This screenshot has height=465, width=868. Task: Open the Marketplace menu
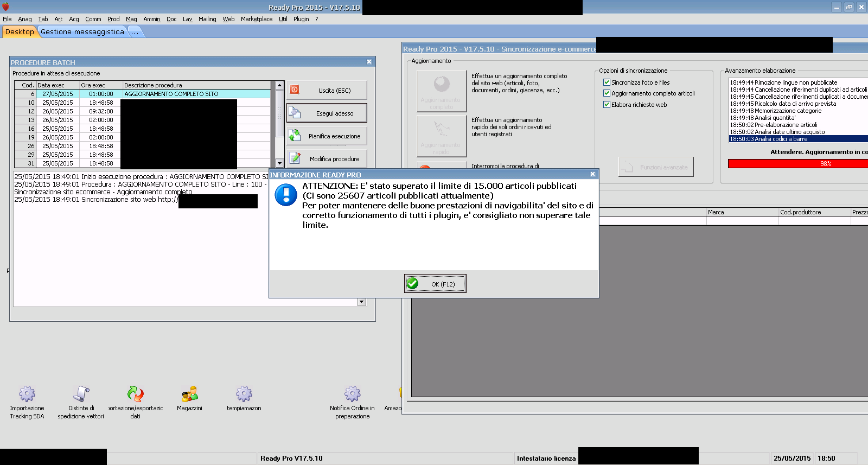click(x=257, y=19)
